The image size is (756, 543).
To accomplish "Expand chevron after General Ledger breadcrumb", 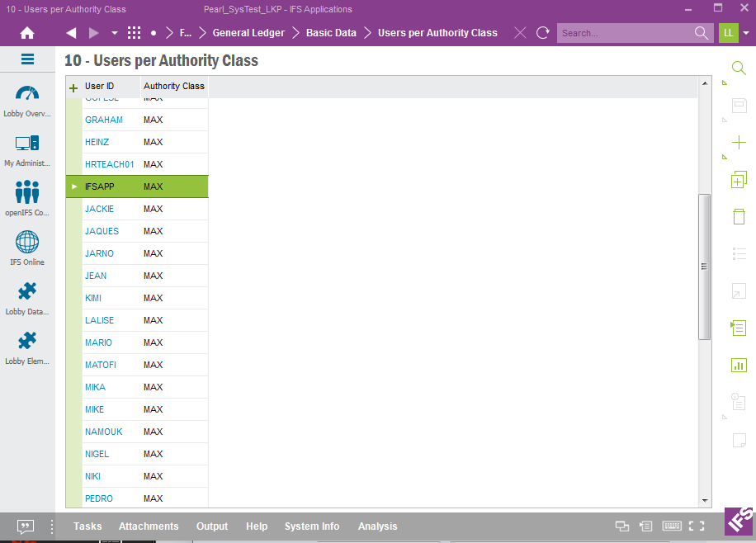I will click(295, 33).
